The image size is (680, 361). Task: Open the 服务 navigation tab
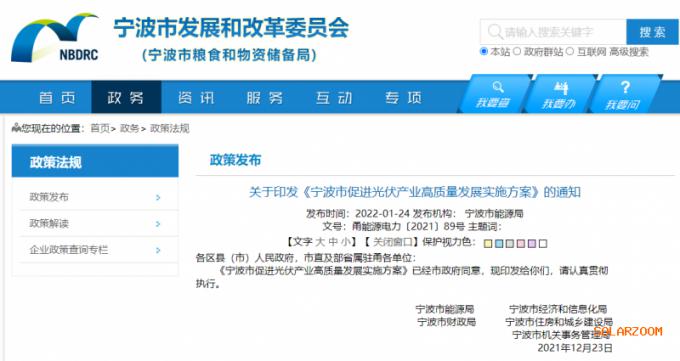click(265, 98)
